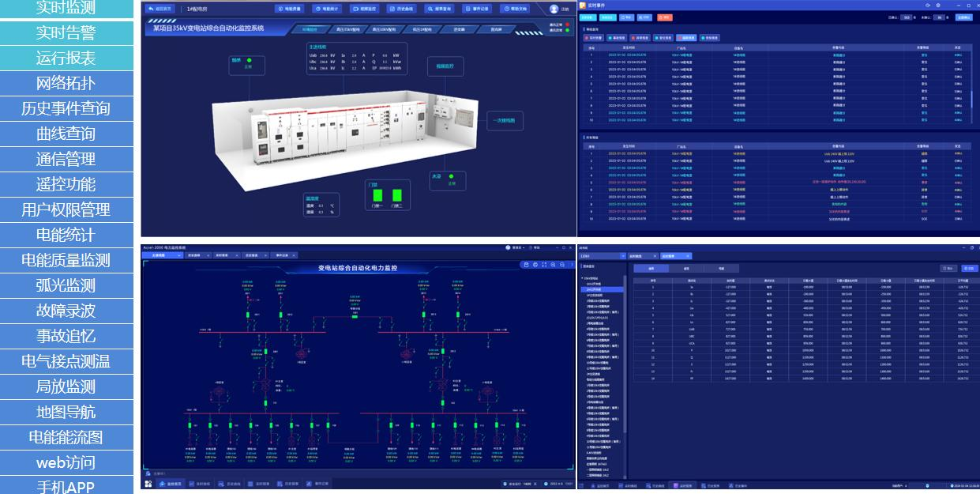The image size is (980, 494).
Task: Click the orange button in 实时事件 toolbar
Action: [x=665, y=17]
